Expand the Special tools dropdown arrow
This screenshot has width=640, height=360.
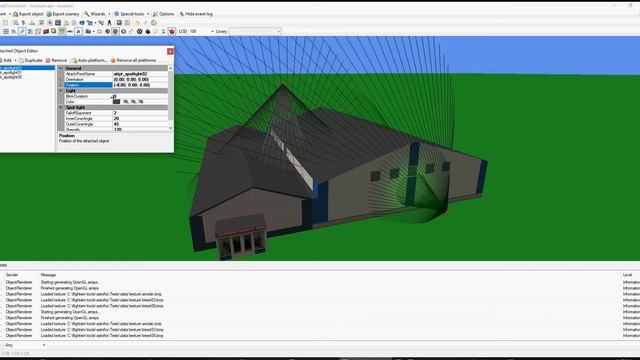tap(148, 14)
